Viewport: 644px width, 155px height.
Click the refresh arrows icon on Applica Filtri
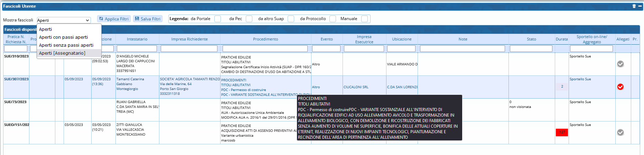pos(101,19)
